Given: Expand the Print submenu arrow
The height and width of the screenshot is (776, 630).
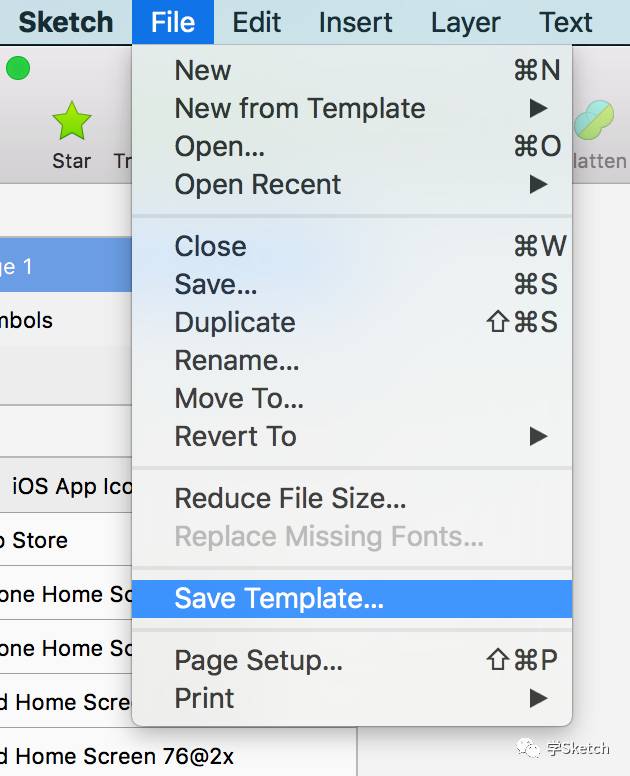Looking at the screenshot, I should pos(538,698).
